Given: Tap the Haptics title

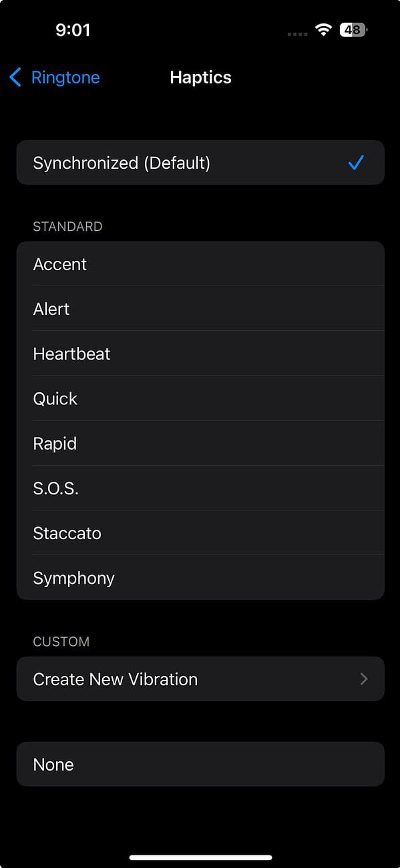Looking at the screenshot, I should pyautogui.click(x=200, y=77).
